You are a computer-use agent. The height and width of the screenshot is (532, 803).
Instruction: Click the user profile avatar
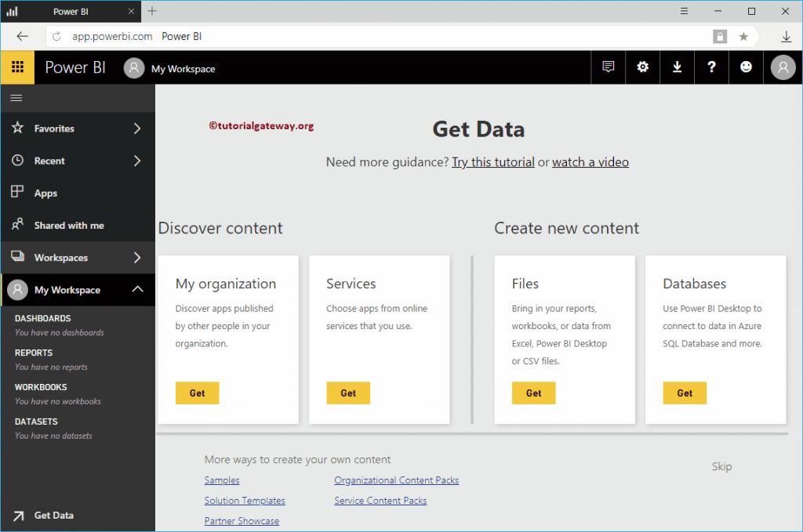point(783,67)
